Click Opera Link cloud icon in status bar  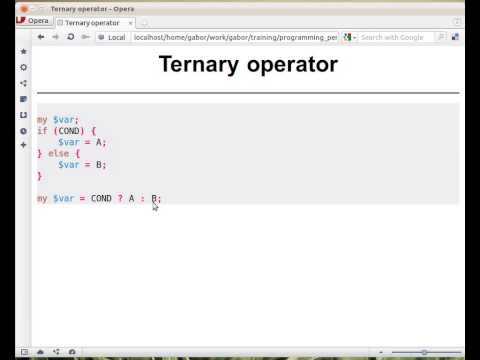(x=40, y=352)
